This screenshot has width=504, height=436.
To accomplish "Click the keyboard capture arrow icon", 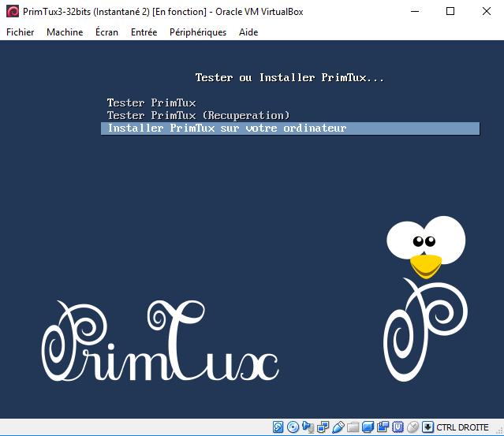I will (427, 427).
